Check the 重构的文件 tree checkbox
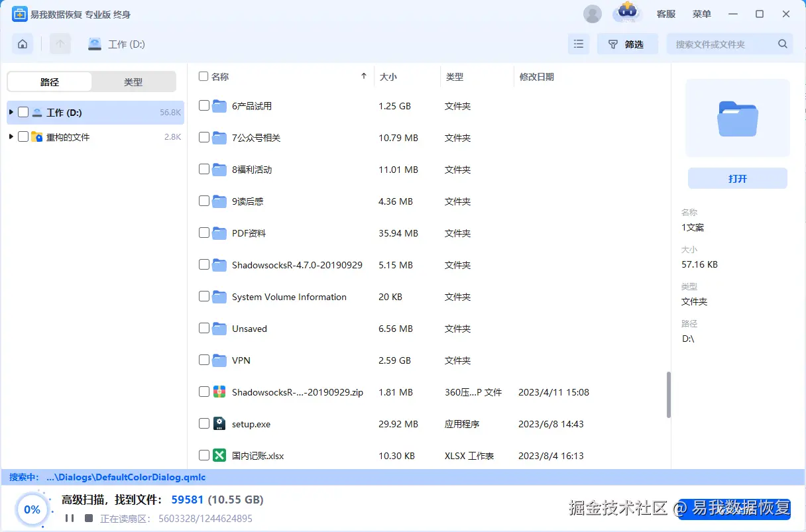This screenshot has width=806, height=532. click(23, 137)
